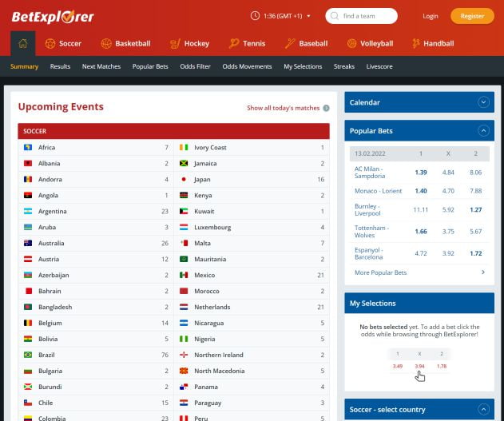Click the Login link
Viewport: 504px width, 421px height.
point(430,16)
